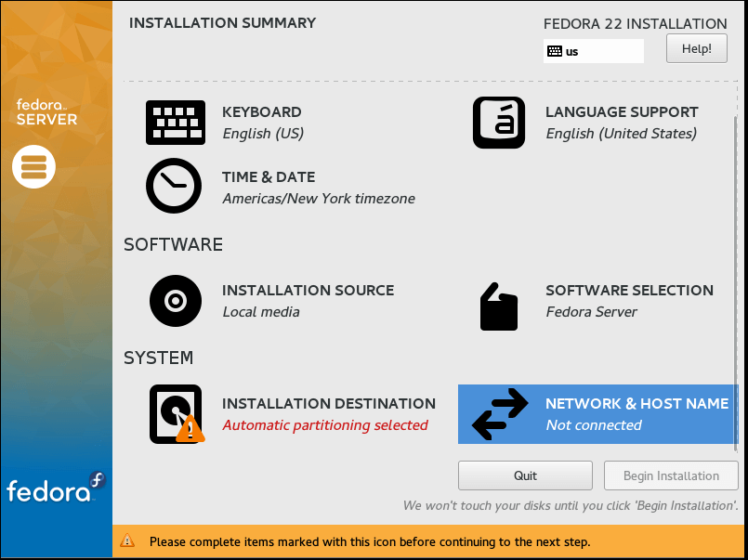748x560 pixels.
Task: Click the Begin Installation button
Action: 671,475
